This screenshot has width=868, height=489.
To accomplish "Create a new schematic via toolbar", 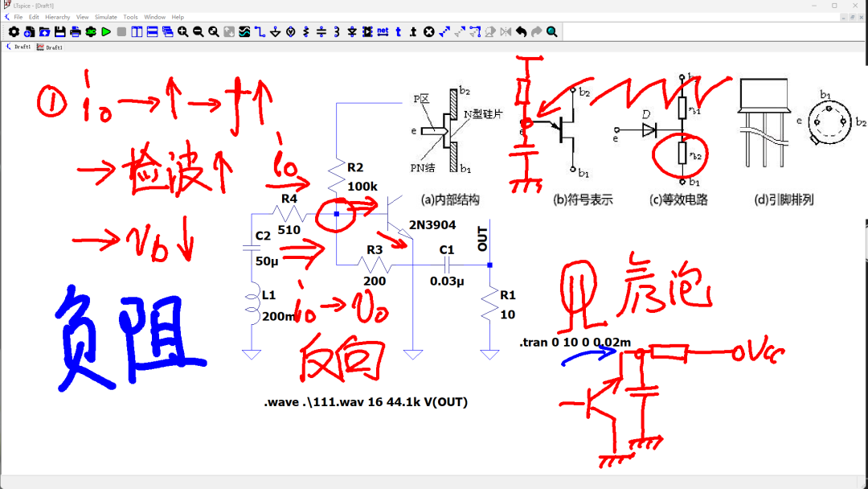I will (30, 32).
